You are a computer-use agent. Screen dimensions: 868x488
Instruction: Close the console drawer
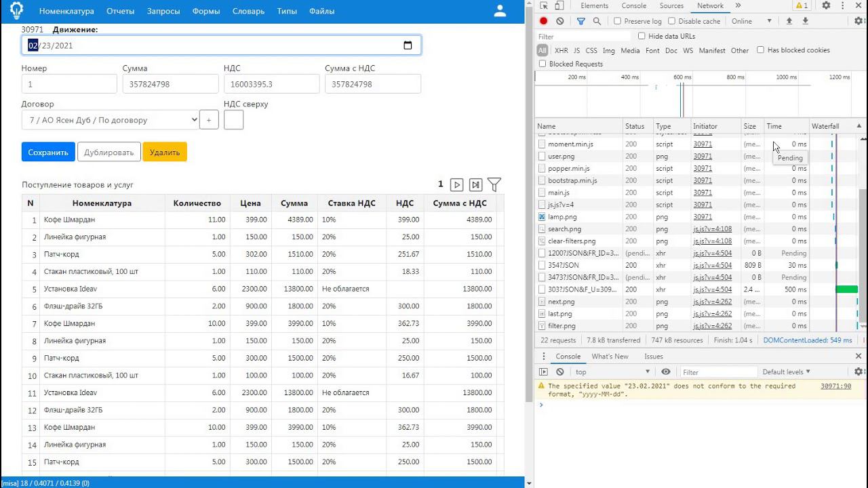859,357
